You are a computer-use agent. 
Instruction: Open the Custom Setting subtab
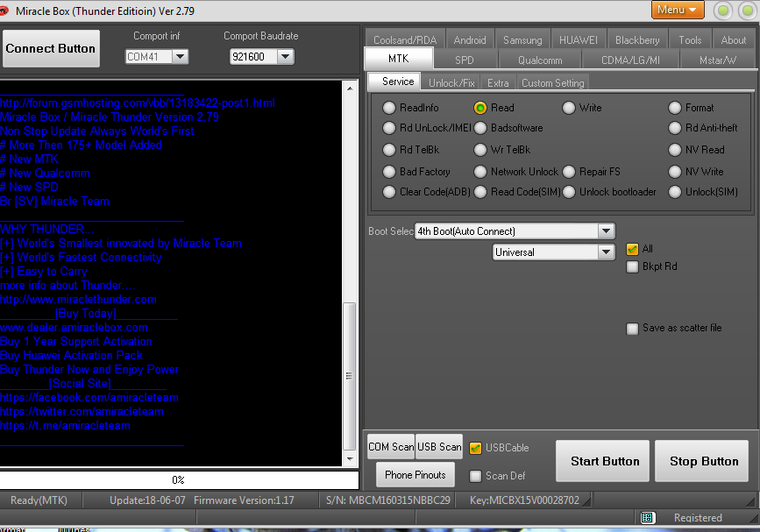tap(552, 83)
